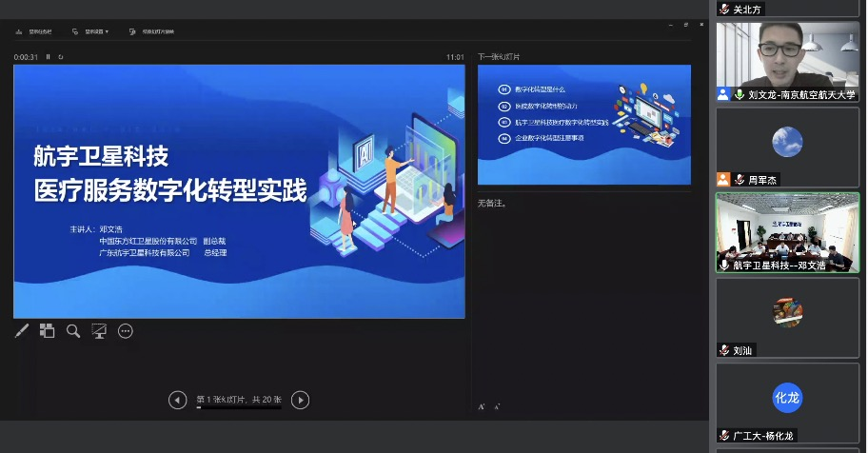Select the 航宇卫星科技--邓文浩 video tile
The height and width of the screenshot is (453, 868).
point(787,226)
